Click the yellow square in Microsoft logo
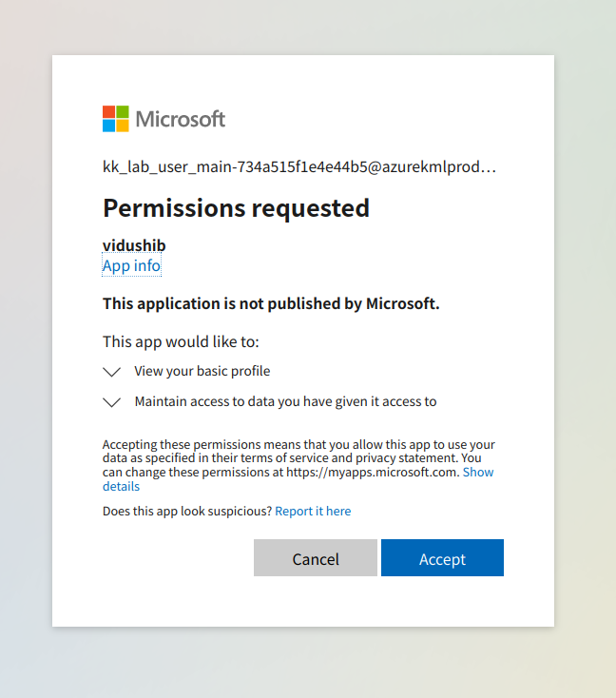 (122, 126)
